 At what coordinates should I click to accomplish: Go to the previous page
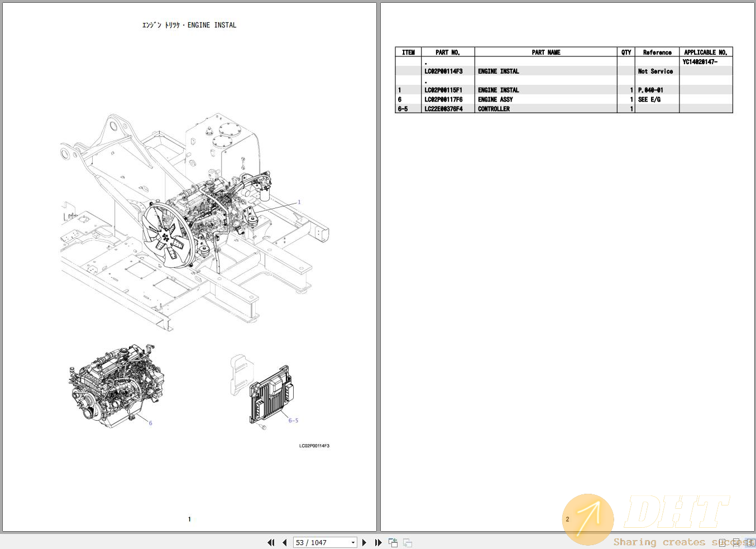(x=285, y=542)
